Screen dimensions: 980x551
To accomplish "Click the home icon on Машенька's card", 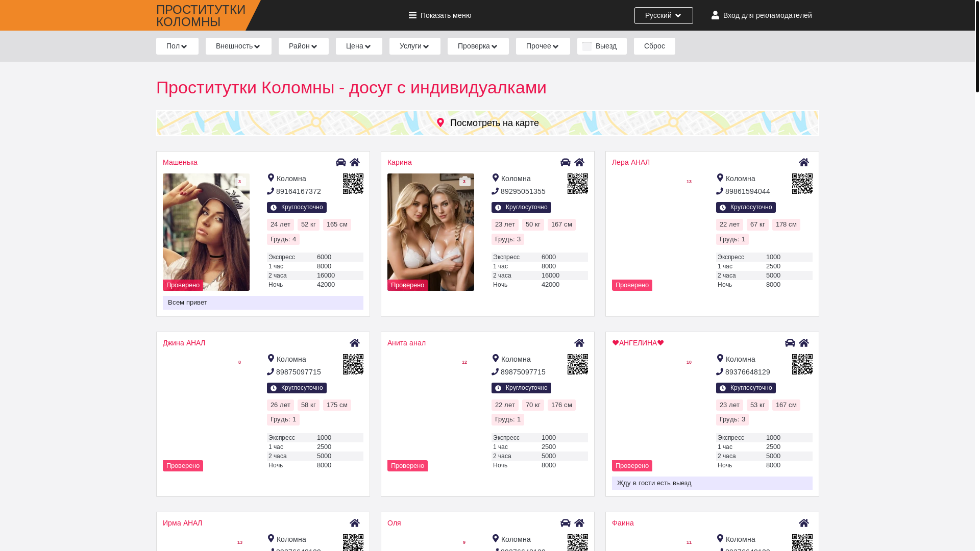I will [355, 162].
